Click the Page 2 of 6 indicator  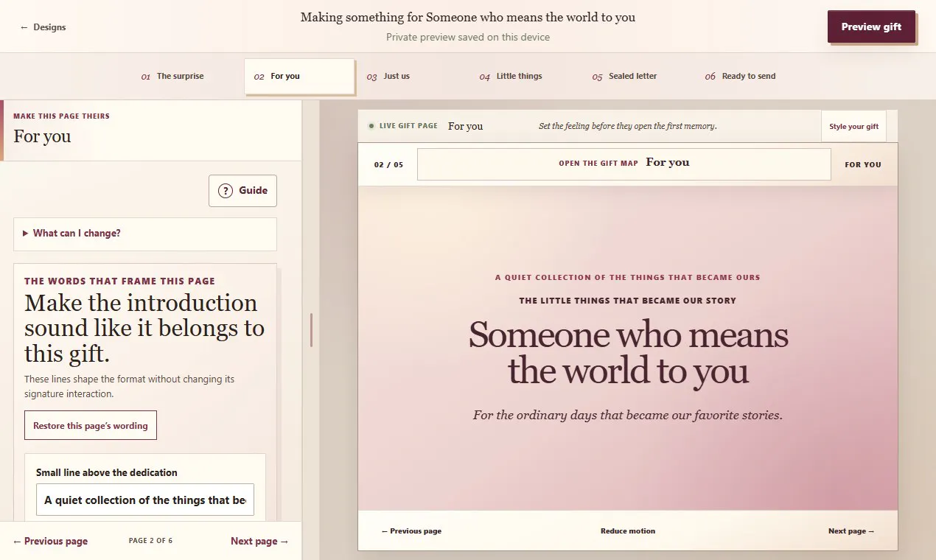point(150,541)
